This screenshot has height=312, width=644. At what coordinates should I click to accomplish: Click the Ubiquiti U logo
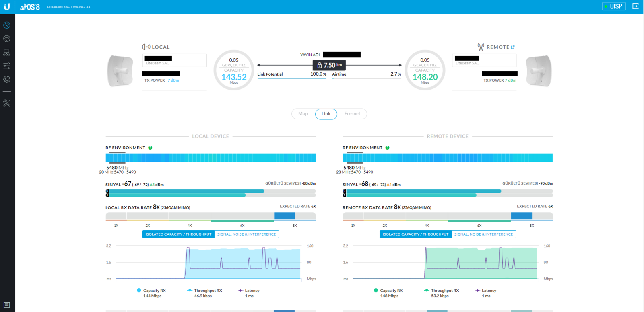tap(7, 6)
